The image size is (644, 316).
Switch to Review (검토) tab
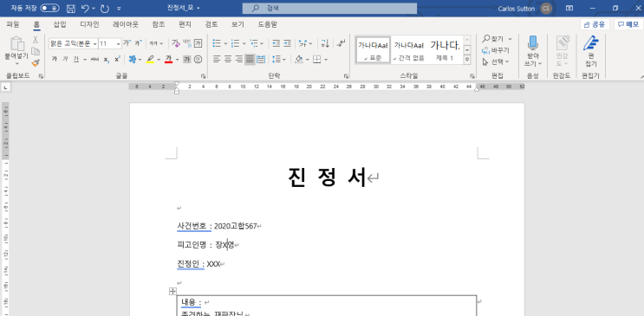pos(211,24)
